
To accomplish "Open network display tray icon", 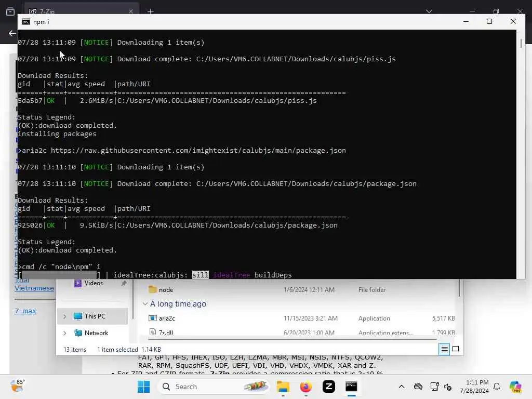I will [x=434, y=387].
